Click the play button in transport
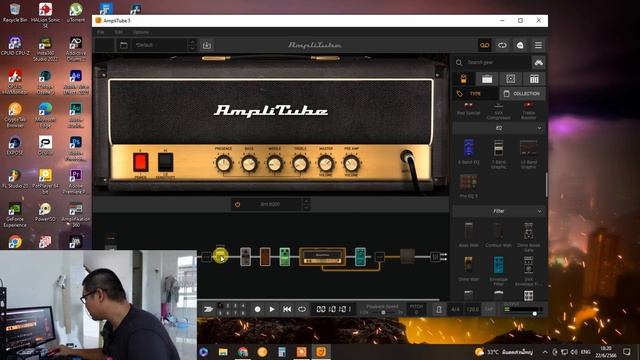The height and width of the screenshot is (360, 640). click(272, 309)
